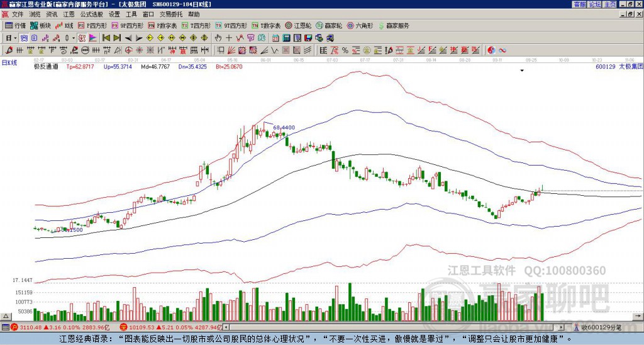The image size is (644, 345).
Task: Open the 行情 market quotes view
Action: 16,25
